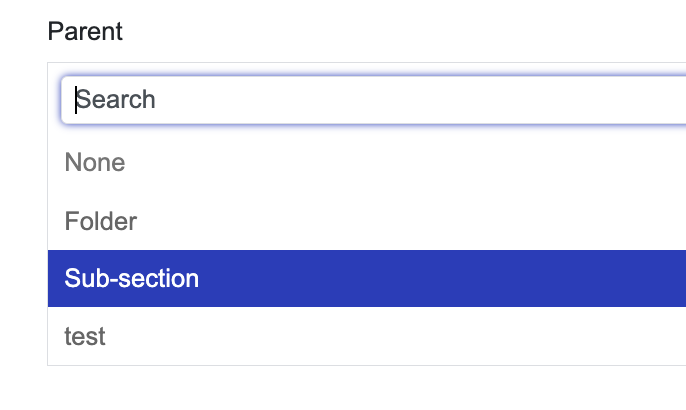Click the Folder list entry

(x=101, y=220)
